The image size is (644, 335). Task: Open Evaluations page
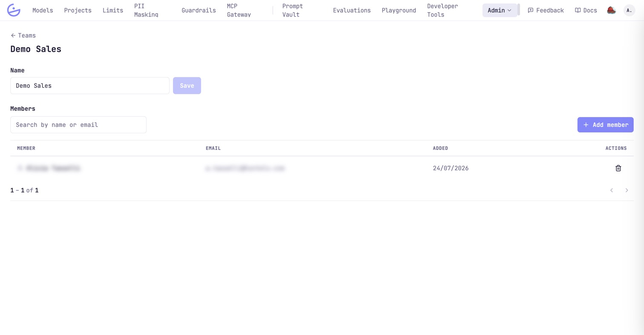point(352,10)
